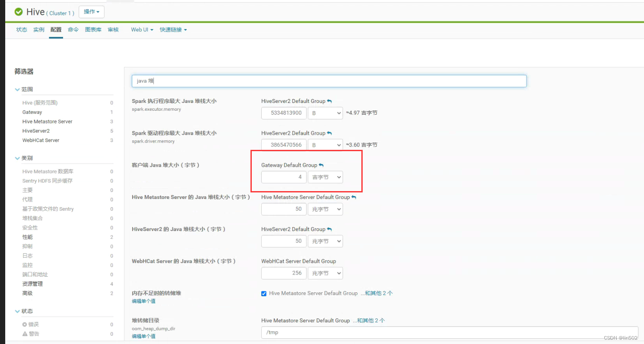Image resolution: width=644 pixels, height=344 pixels.
Task: Open unit dropdown for WebHCat Server heap
Action: [x=325, y=273]
